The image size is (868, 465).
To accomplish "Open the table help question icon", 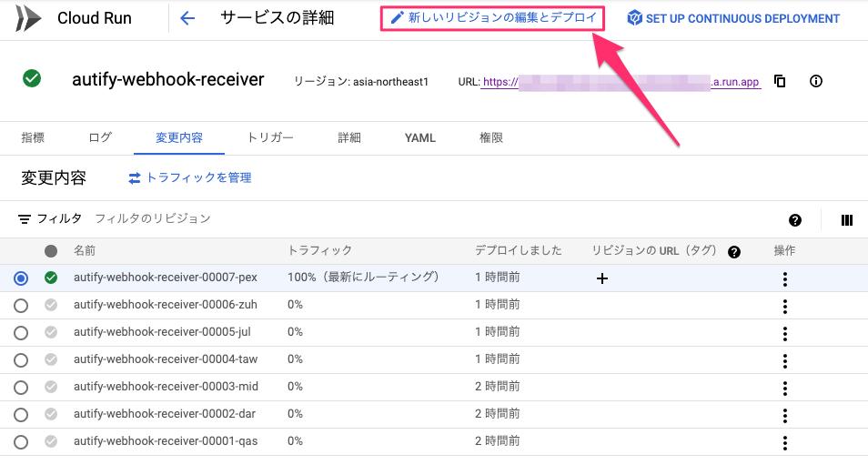I will pyautogui.click(x=795, y=220).
